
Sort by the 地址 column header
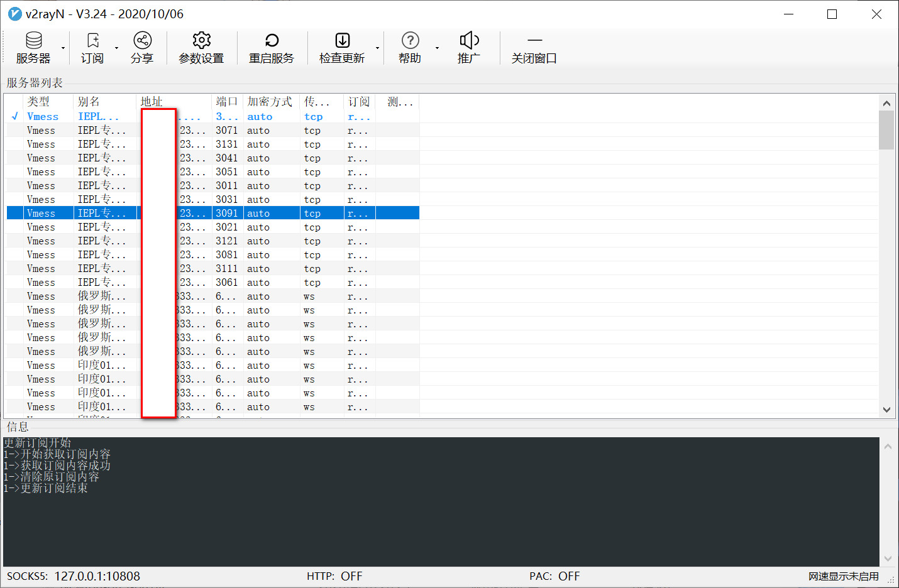pyautogui.click(x=174, y=102)
